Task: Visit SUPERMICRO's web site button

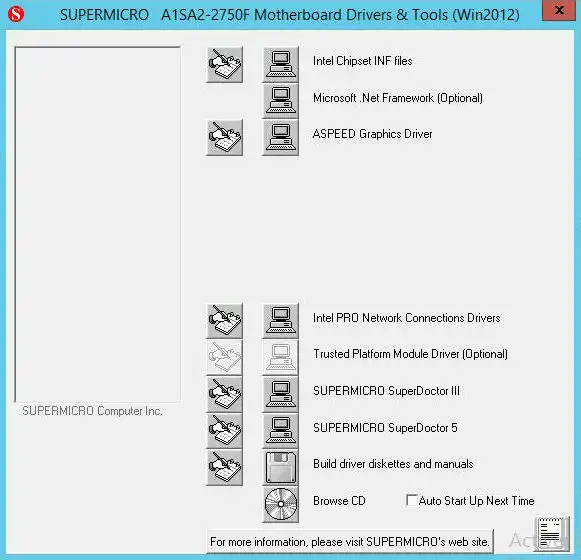Action: (350, 541)
